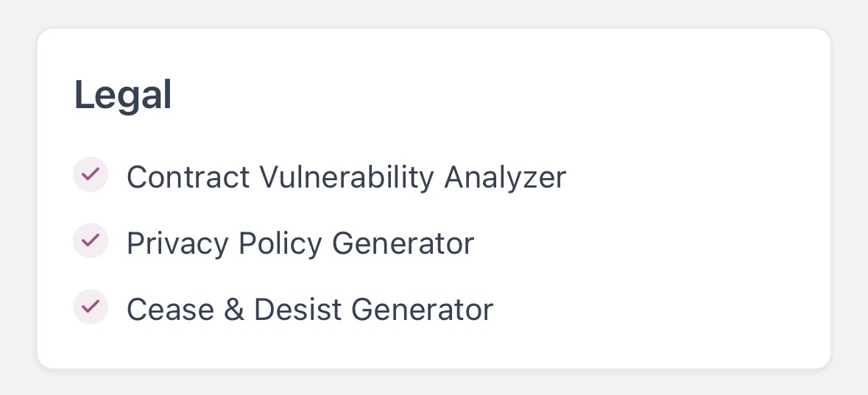Open the Privacy Policy Generator
This screenshot has width=868, height=395.
[300, 243]
